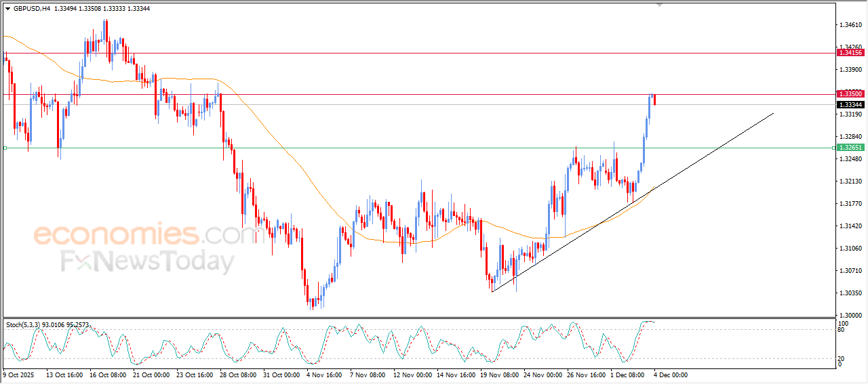
Task: Click the stochastic 20 level label
Action: 842,358
